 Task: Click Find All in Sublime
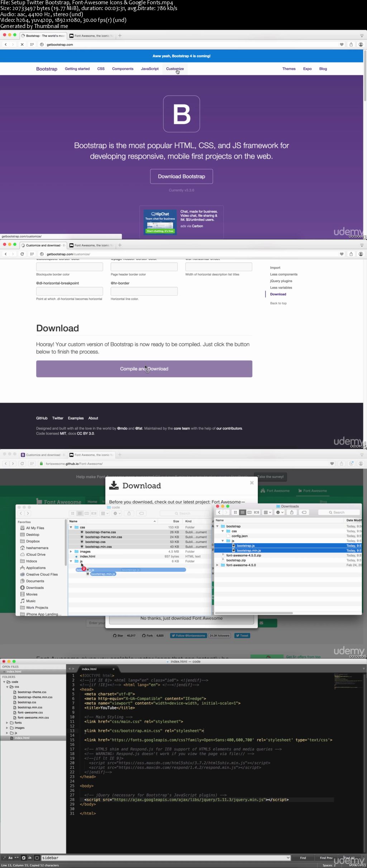point(349,858)
